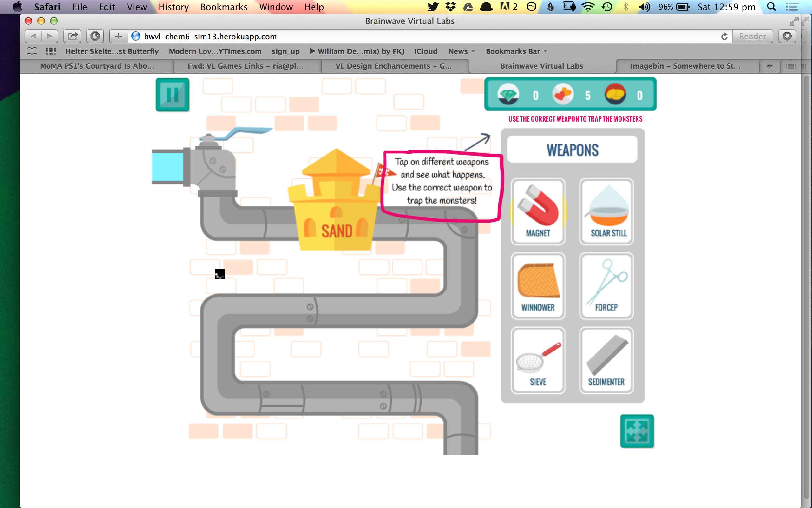This screenshot has height=508, width=812.
Task: Open the Safari share button
Action: [x=72, y=36]
